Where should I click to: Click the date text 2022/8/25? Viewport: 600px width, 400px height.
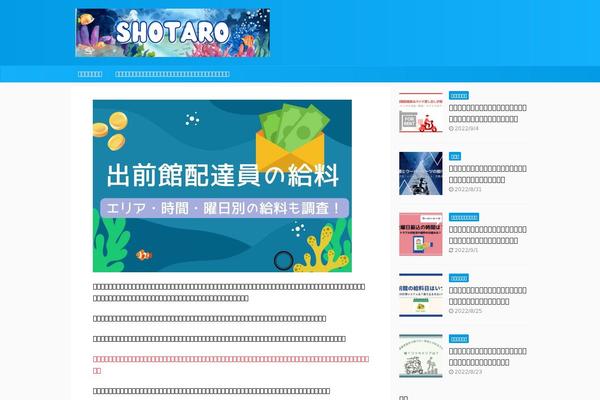(468, 311)
